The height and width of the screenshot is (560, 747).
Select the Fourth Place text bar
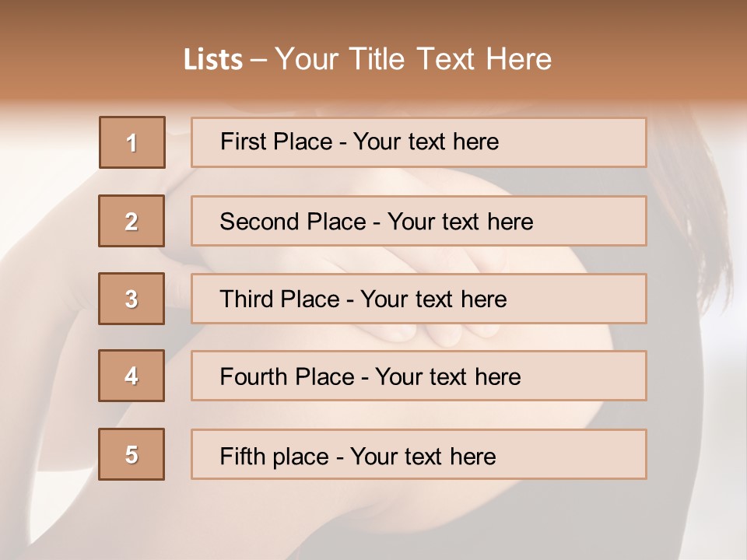(419, 376)
